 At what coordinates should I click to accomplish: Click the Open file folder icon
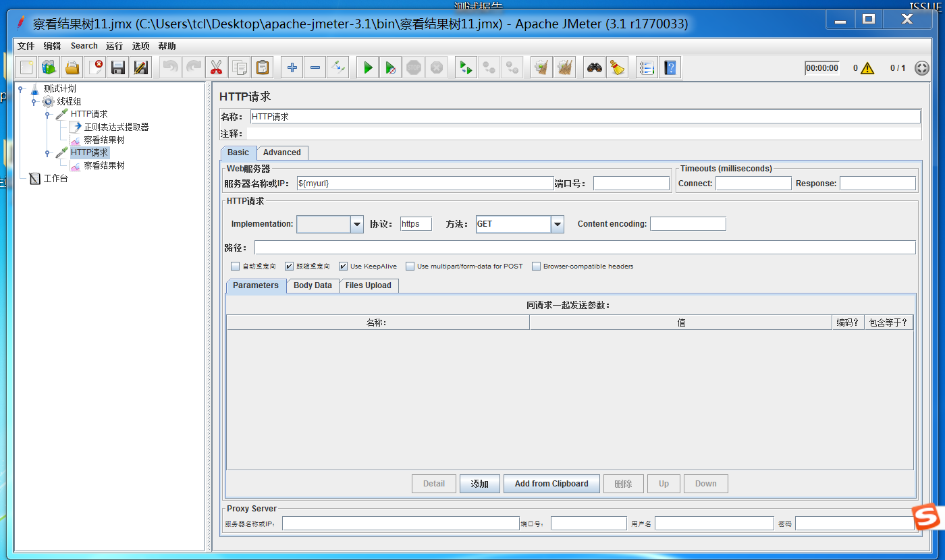(x=72, y=67)
